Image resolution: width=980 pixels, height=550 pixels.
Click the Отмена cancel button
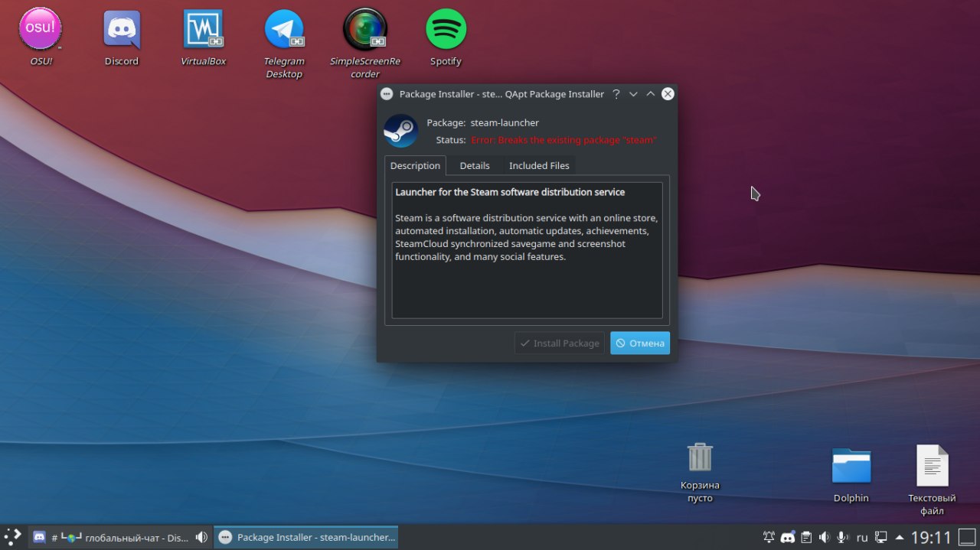pos(640,343)
